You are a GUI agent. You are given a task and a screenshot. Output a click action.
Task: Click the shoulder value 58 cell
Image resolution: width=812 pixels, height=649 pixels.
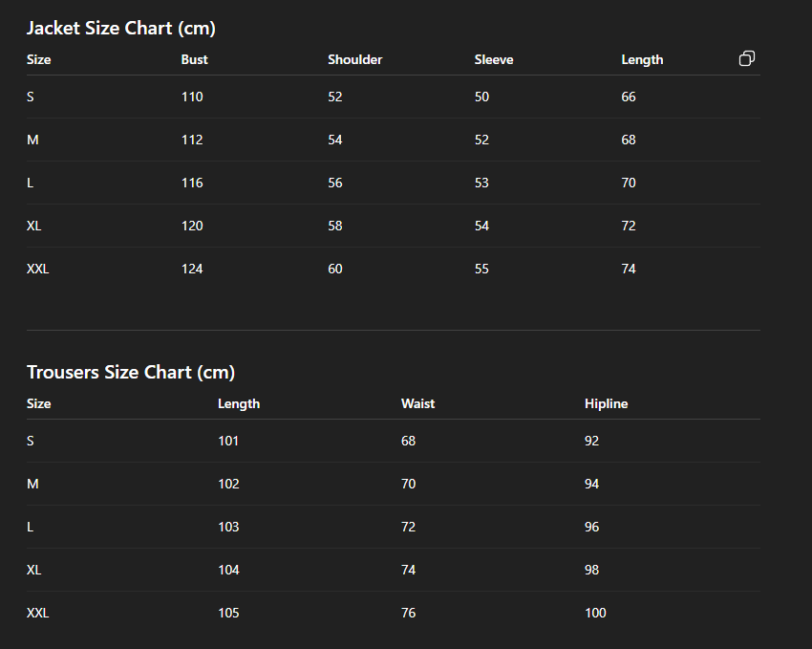[335, 226]
